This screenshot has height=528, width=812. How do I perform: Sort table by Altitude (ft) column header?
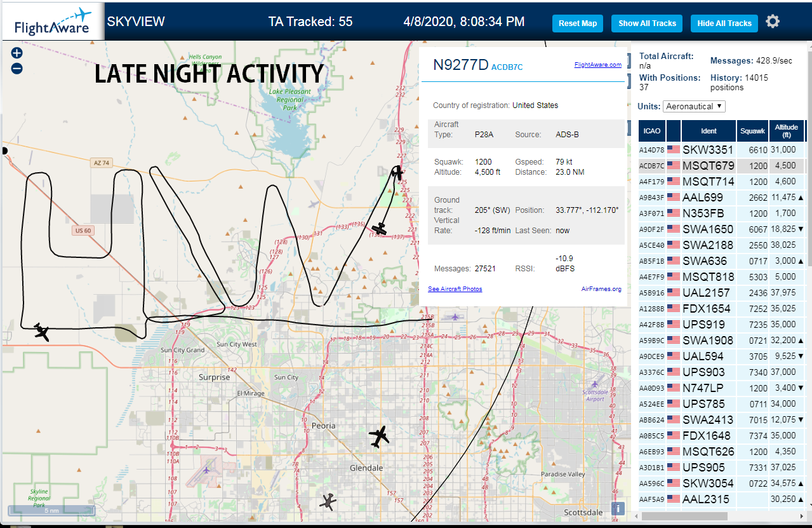click(x=787, y=131)
